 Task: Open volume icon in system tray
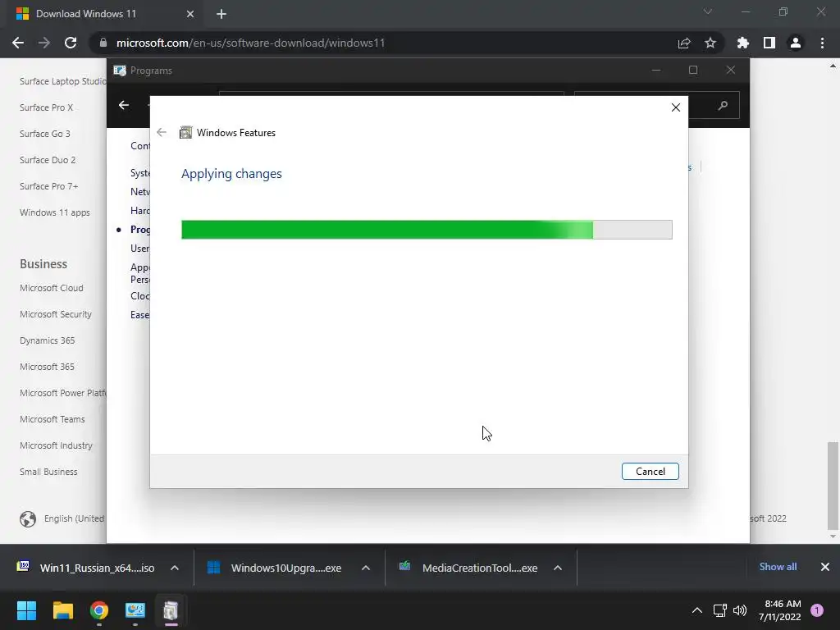(x=740, y=610)
